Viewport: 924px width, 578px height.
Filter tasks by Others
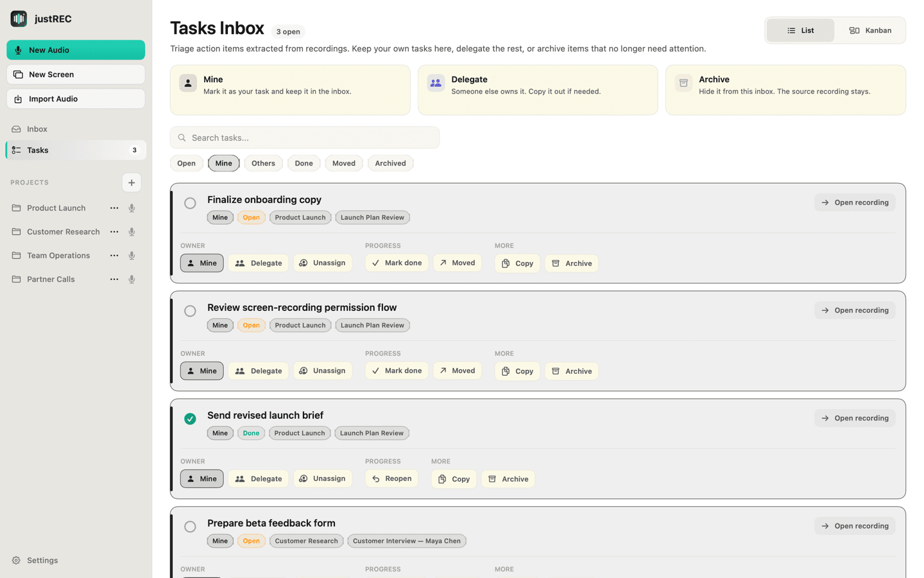click(x=263, y=163)
